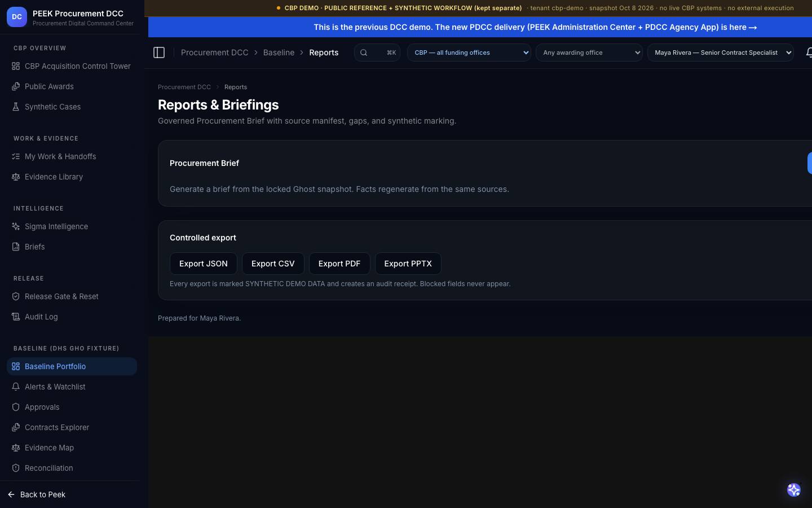This screenshot has width=812, height=508.
Task: Click the Export PDF button
Action: click(x=339, y=264)
